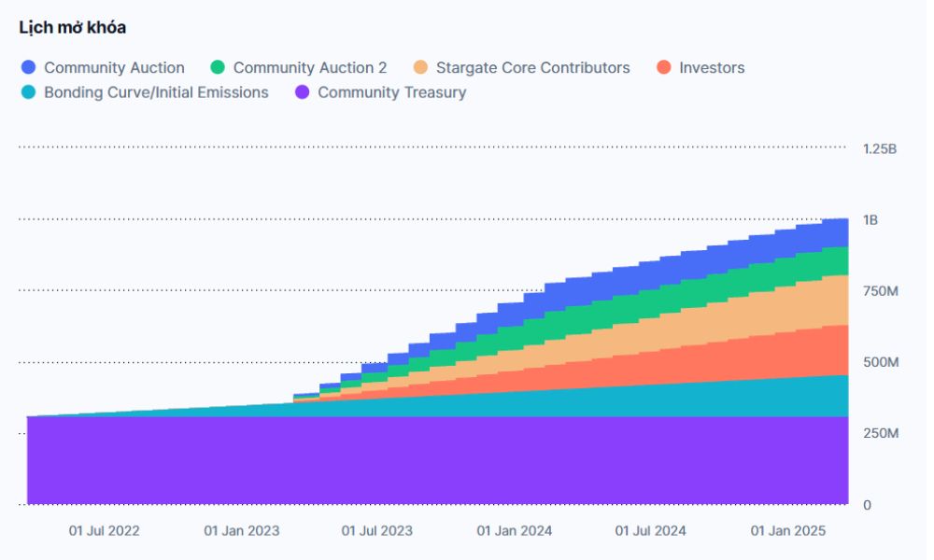Toggle the Investors legend text
This screenshot has height=560, width=934.
click(712, 67)
